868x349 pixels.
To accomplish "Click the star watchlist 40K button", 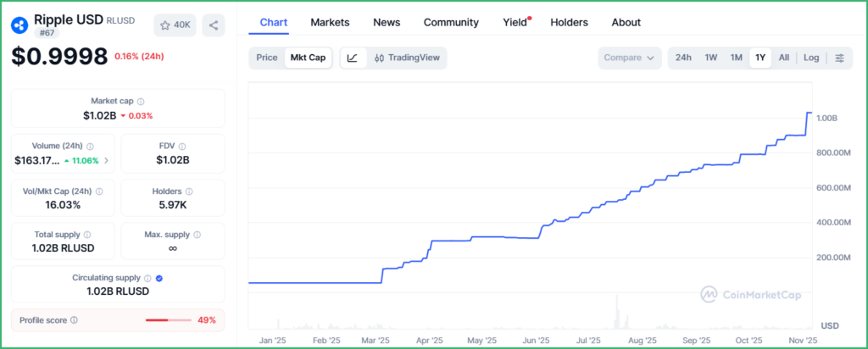I will (175, 25).
